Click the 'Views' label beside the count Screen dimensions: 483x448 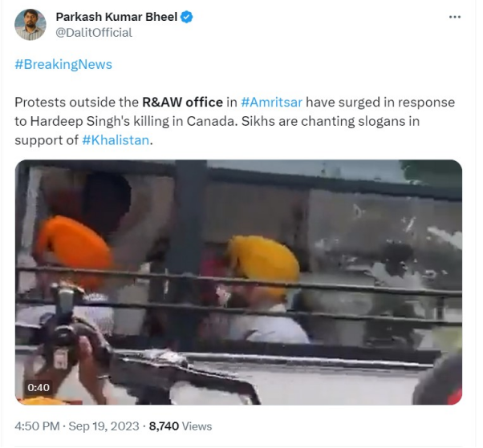(x=197, y=426)
